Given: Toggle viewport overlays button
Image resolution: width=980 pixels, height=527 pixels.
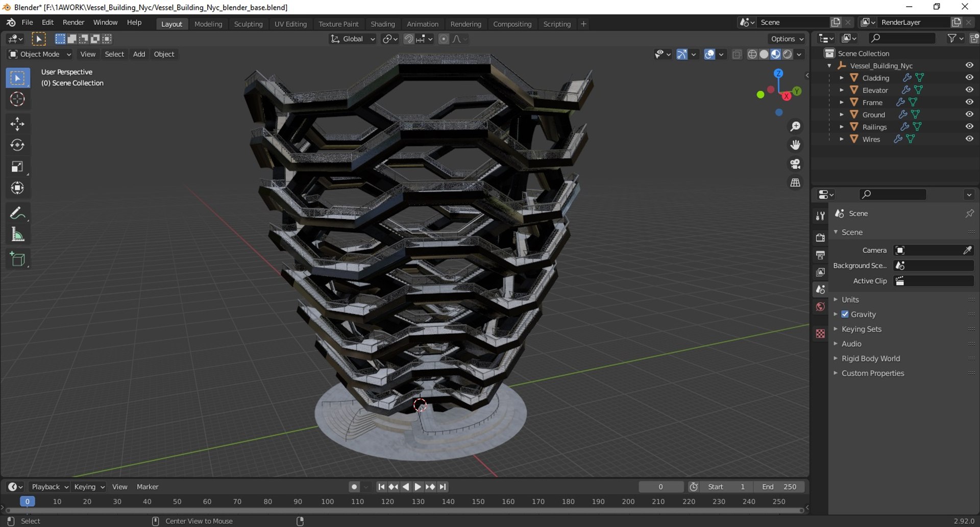Looking at the screenshot, I should pyautogui.click(x=709, y=54).
